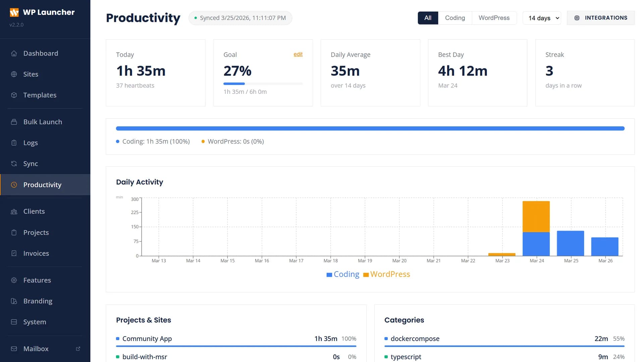Open the Templates page label
The image size is (644, 362).
coord(40,95)
